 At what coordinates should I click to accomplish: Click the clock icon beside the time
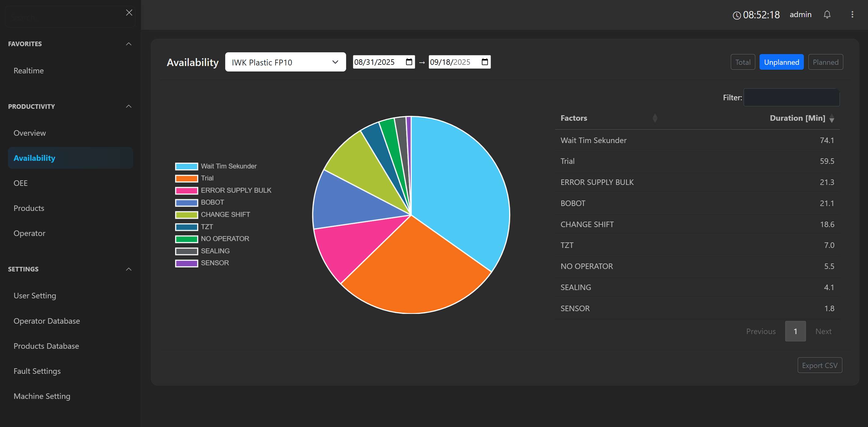[x=737, y=15]
